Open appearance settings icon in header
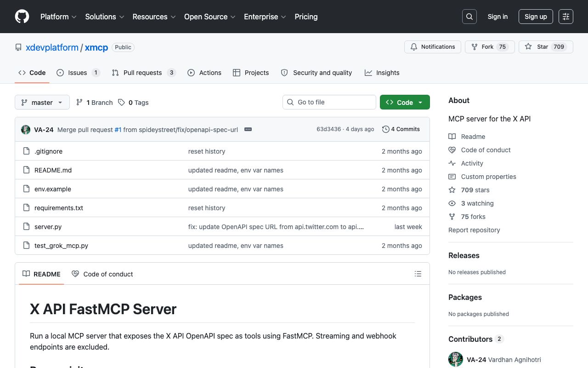 coord(566,17)
